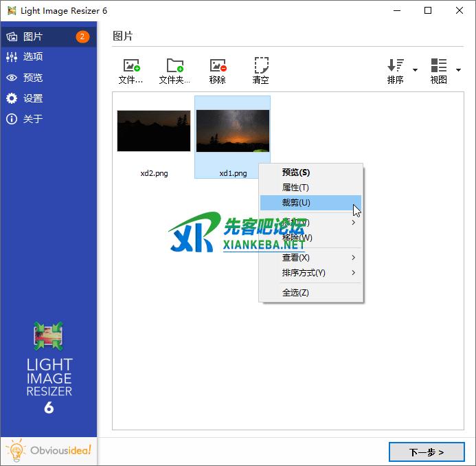Screen dimensions: 476x466
Task: Choose 属性(T) from the context menu
Action: (295, 188)
